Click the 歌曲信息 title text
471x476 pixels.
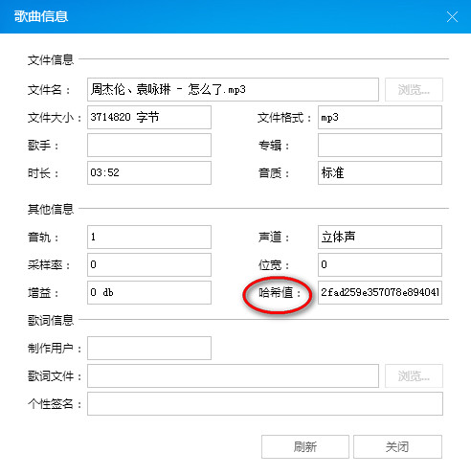(x=41, y=16)
